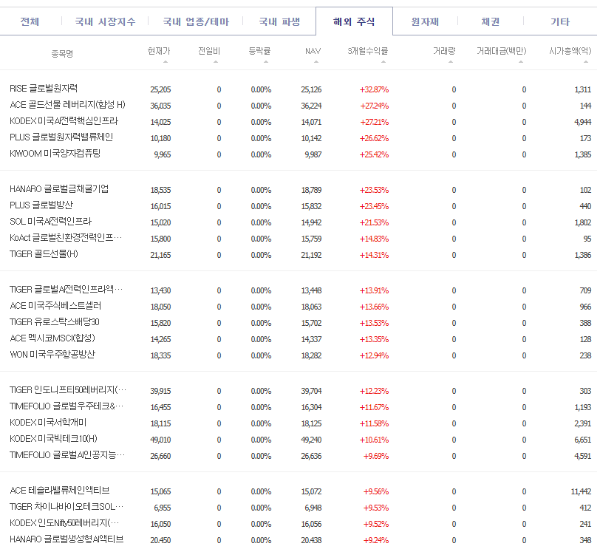
Task: Click NAV value 36,224
Action: pos(311,106)
